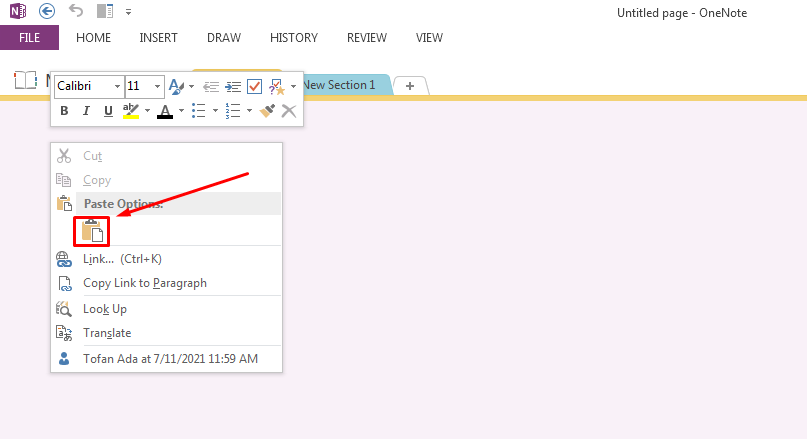Open bullet style dropdown arrow
This screenshot has height=439, width=807.
[x=215, y=111]
